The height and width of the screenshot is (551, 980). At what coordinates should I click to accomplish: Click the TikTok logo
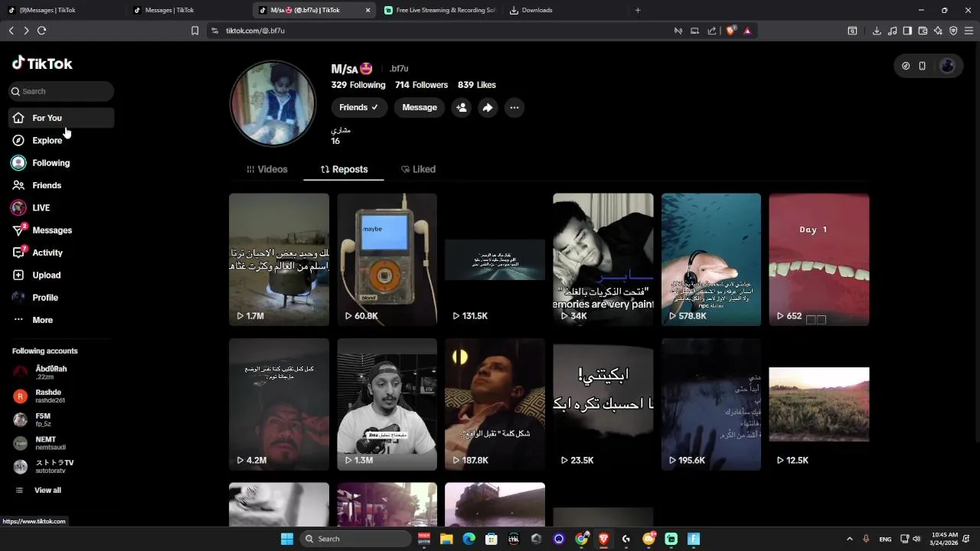pos(42,64)
